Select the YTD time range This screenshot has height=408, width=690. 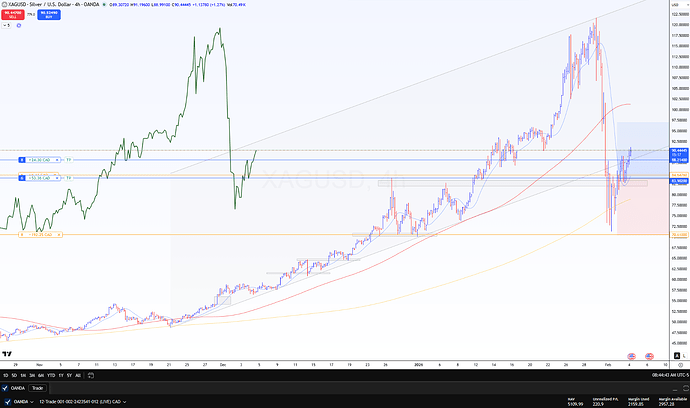[51, 375]
